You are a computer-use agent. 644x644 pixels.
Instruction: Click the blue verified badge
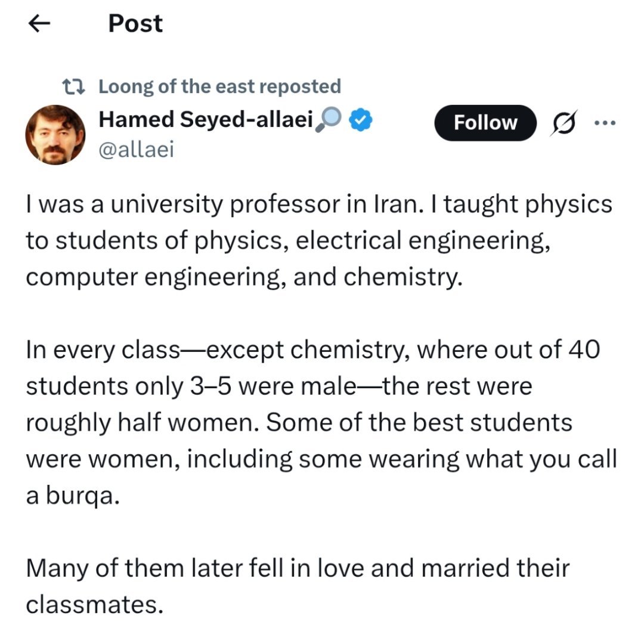tap(361, 121)
